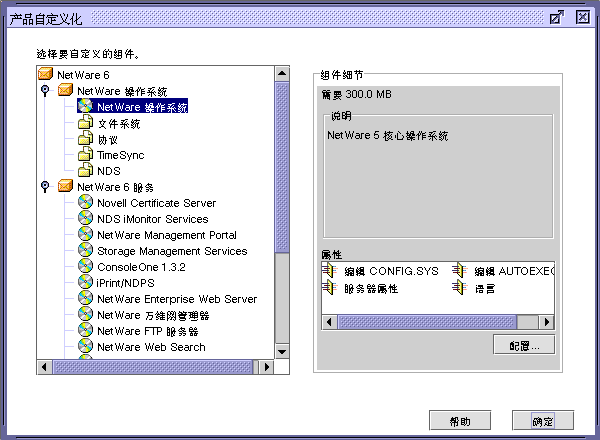Click the 协议 folder icon

click(85, 139)
